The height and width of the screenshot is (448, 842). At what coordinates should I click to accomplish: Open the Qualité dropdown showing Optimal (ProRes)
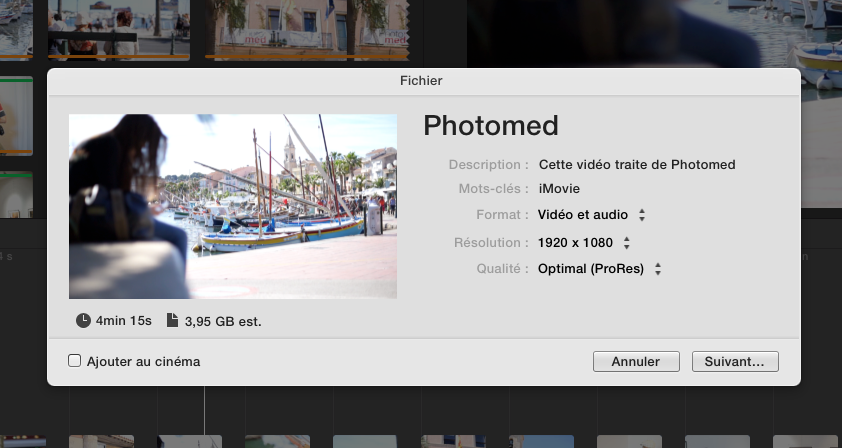coord(599,269)
